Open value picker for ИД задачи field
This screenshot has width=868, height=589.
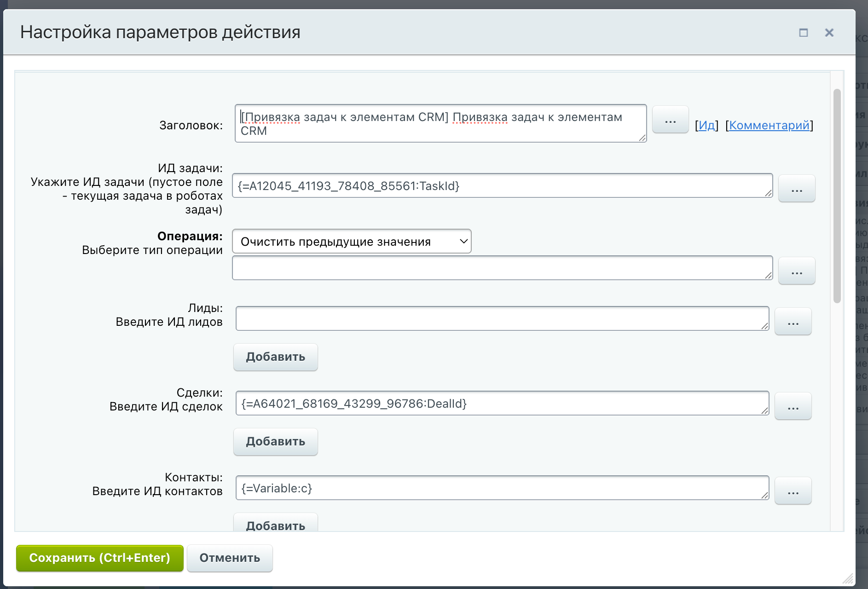click(x=796, y=189)
